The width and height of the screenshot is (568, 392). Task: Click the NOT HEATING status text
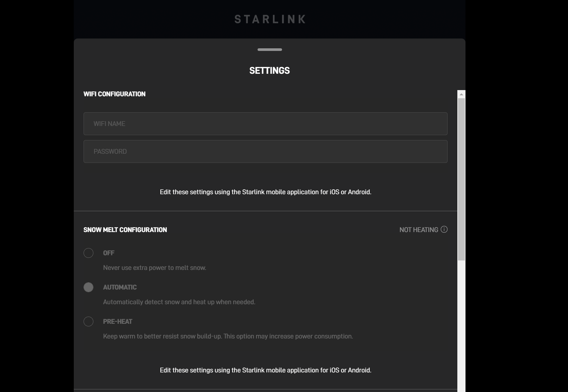419,230
